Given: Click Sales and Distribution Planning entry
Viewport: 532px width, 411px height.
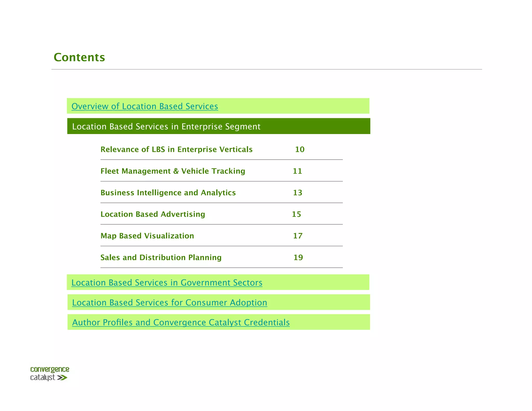Looking at the screenshot, I should coord(161,257).
